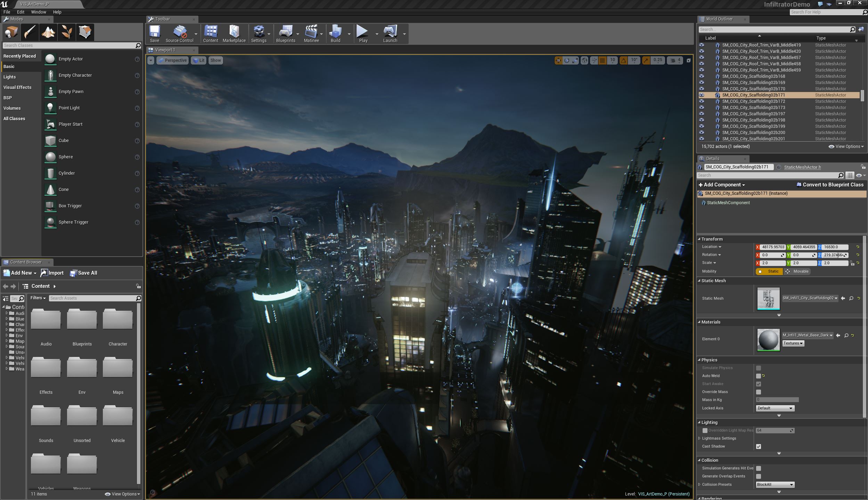Image resolution: width=868 pixels, height=500 pixels.
Task: Enable Auto Weld physics checkbox
Action: click(x=758, y=375)
